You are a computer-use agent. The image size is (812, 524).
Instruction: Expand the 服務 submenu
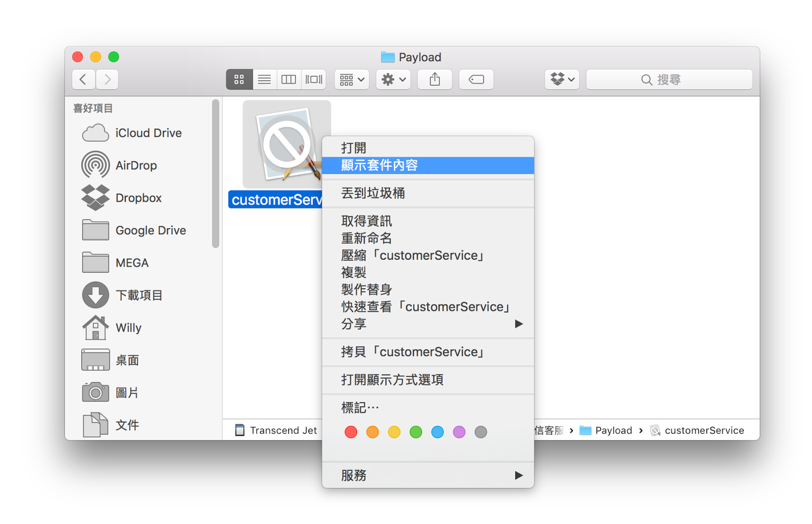coord(428,475)
